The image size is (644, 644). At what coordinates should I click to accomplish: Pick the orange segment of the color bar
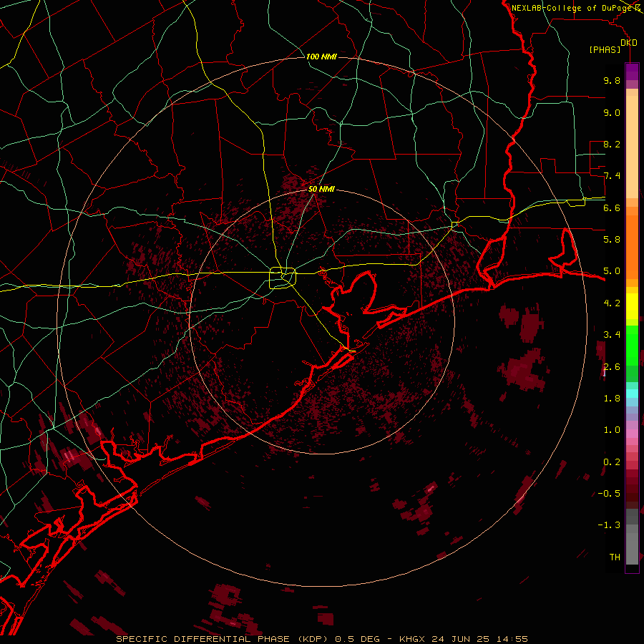tap(632, 246)
